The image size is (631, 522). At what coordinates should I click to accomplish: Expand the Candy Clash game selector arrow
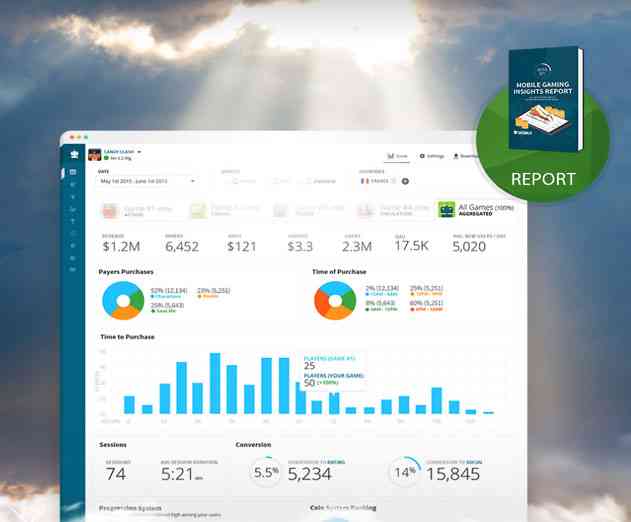(139, 152)
